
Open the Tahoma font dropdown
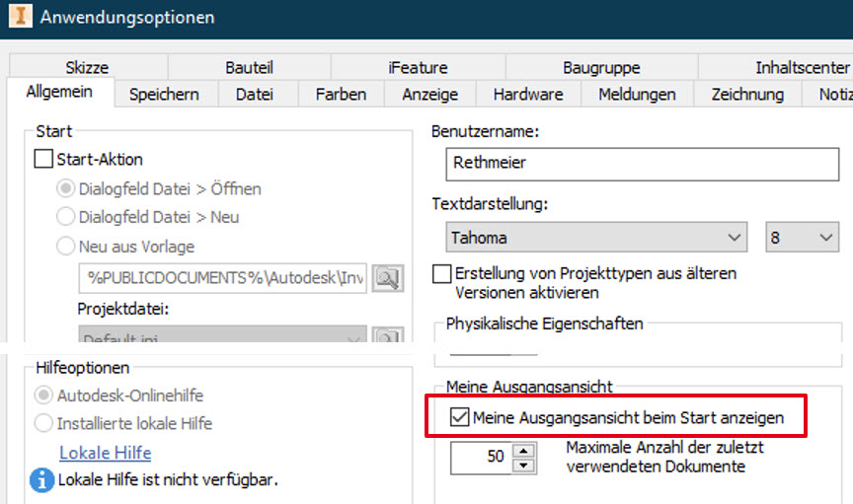[596, 237]
